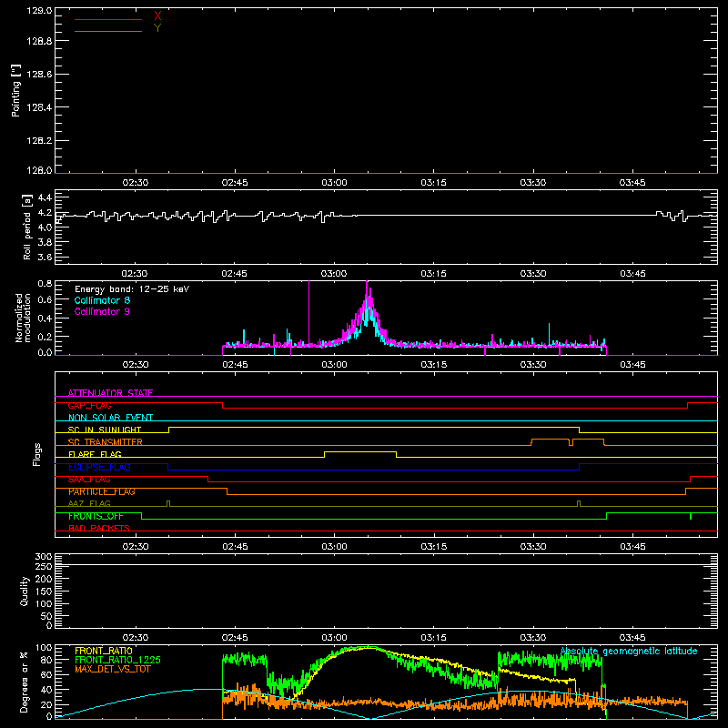Click the green FRONT_RATIO_1225 legend entry
This screenshot has width=728, height=728.
point(118,660)
